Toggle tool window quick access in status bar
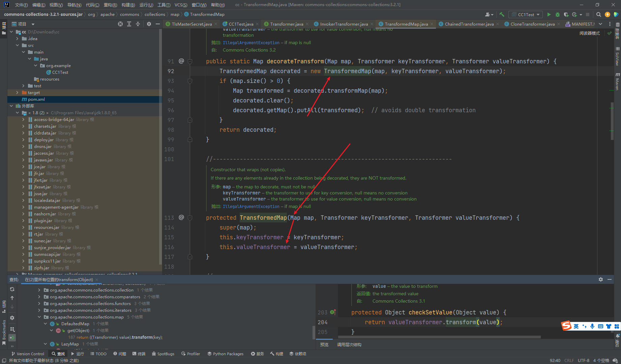The height and width of the screenshot is (364, 621). click(x=4, y=360)
